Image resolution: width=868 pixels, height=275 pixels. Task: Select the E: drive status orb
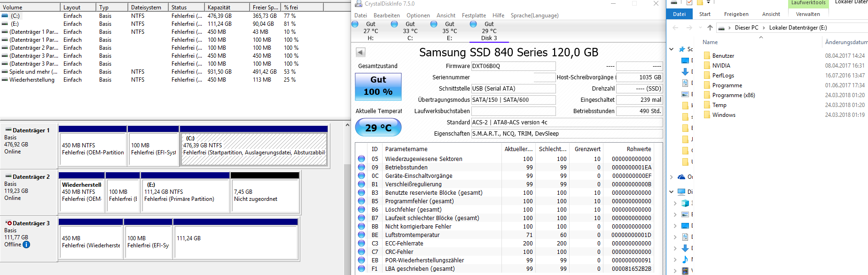434,24
